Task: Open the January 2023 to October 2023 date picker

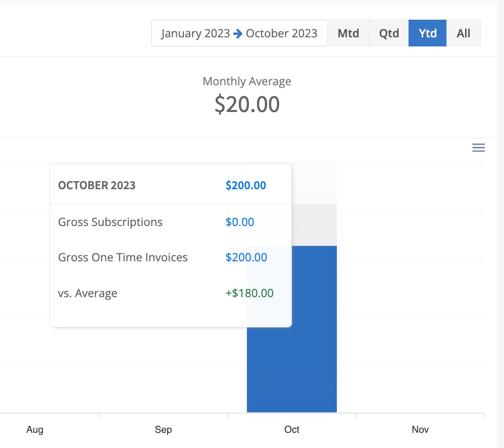Action: 239,33
